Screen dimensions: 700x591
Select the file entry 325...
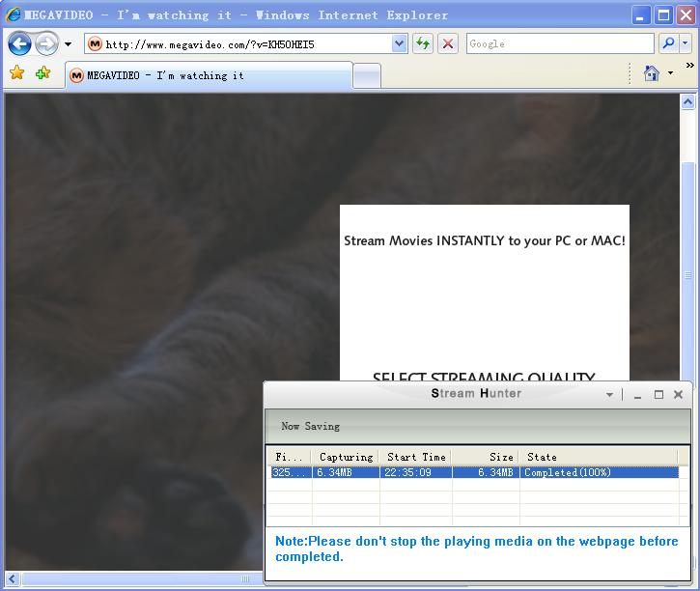[291, 472]
